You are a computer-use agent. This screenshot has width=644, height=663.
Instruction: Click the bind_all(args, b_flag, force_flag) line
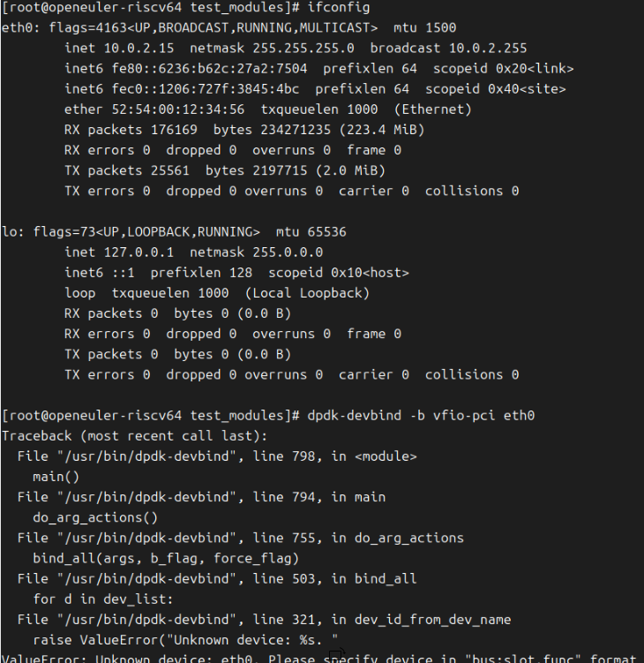pyautogui.click(x=166, y=559)
